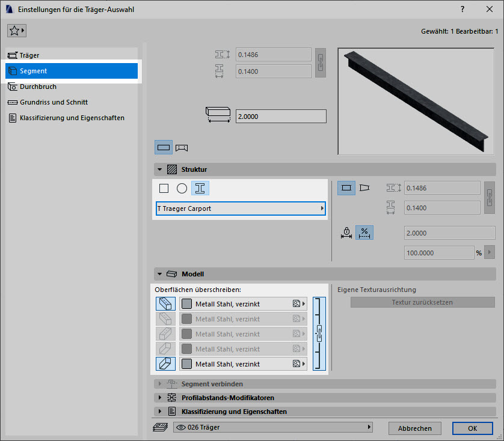
Task: Collapse the Struktur panel
Action: [x=159, y=169]
